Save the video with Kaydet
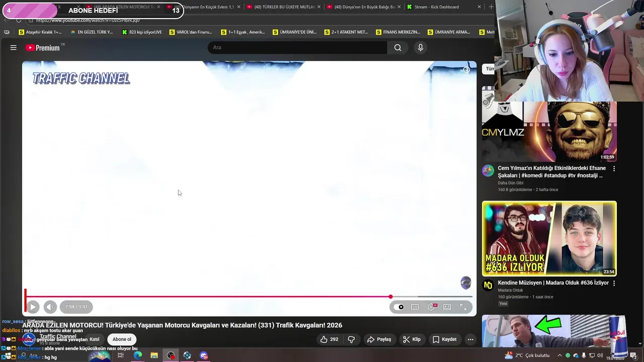Screen dimensions: 644x362 point(444,339)
